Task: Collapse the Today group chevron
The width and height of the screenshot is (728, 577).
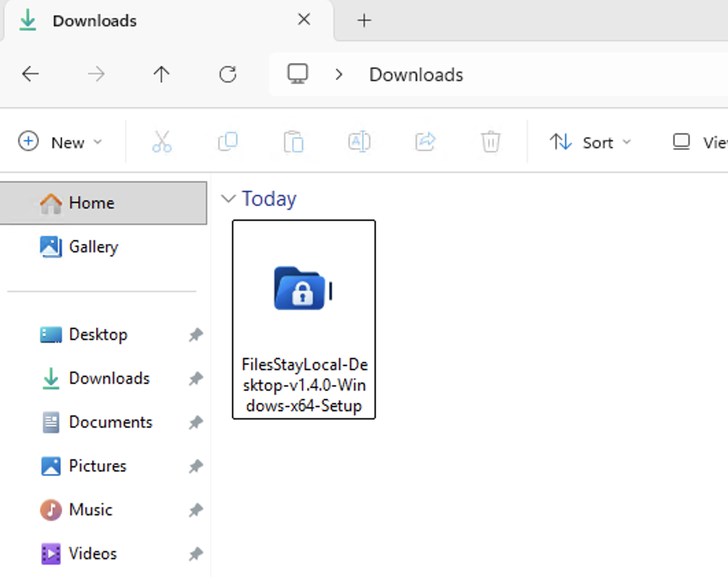Action: click(228, 199)
